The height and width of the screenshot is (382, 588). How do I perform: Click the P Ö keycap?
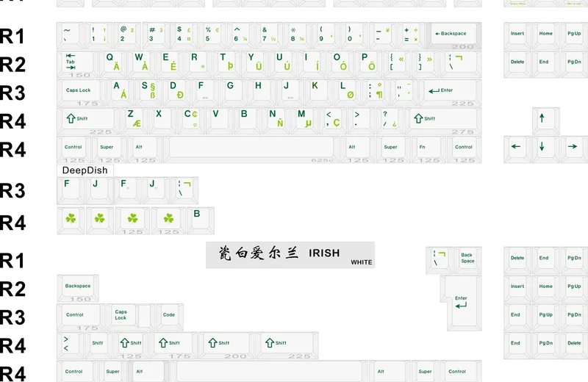pos(369,64)
